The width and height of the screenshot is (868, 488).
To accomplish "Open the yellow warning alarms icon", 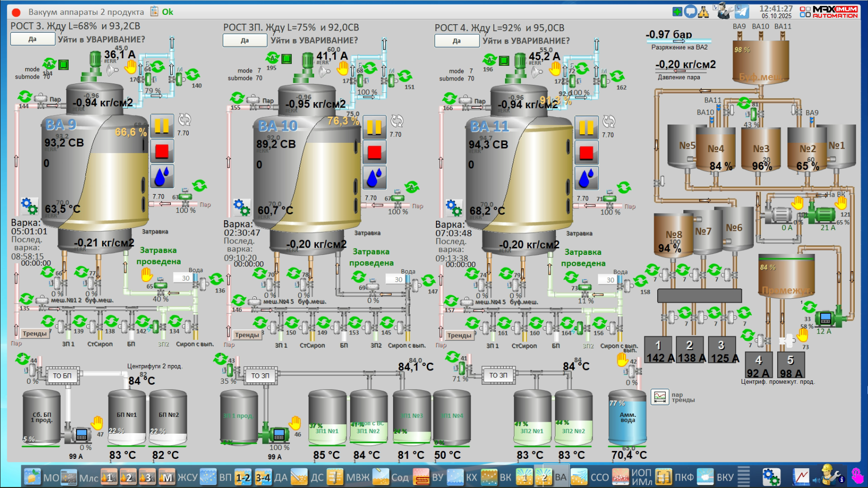I will (703, 11).
